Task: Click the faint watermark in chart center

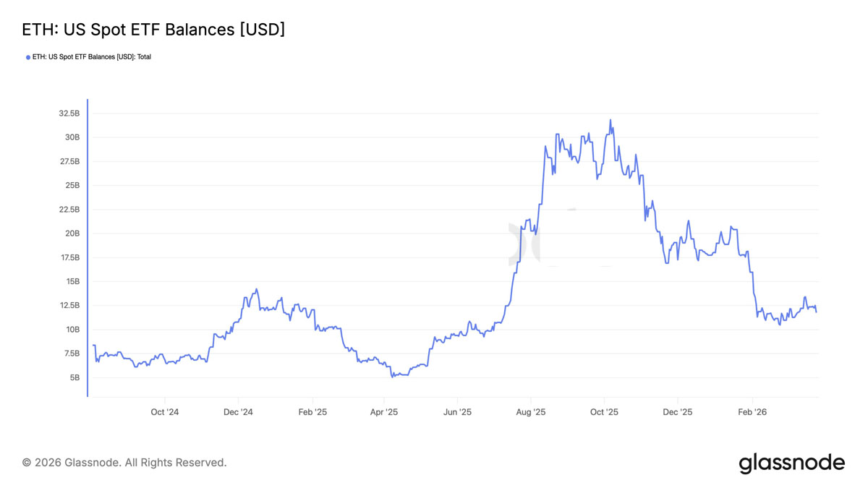Action: click(x=542, y=242)
